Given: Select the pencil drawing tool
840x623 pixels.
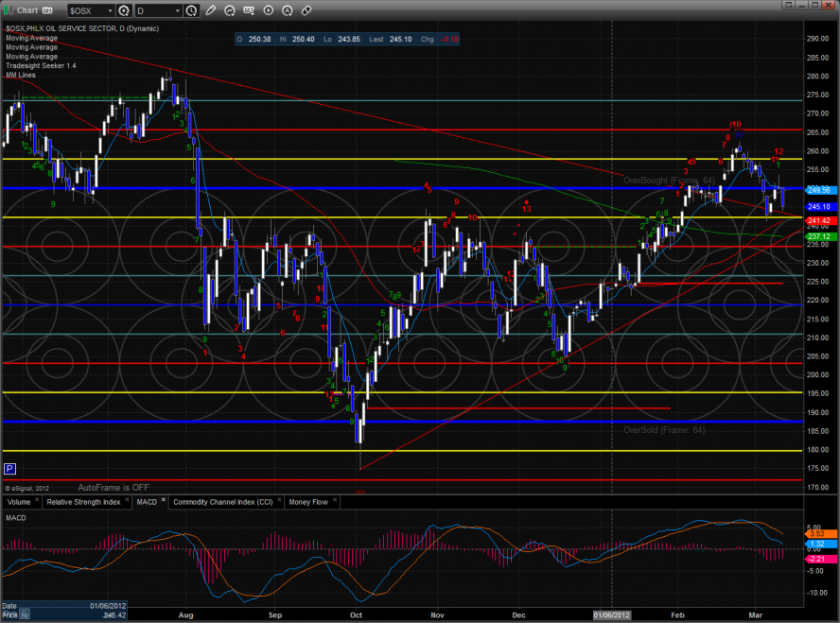Looking at the screenshot, I should [210, 10].
